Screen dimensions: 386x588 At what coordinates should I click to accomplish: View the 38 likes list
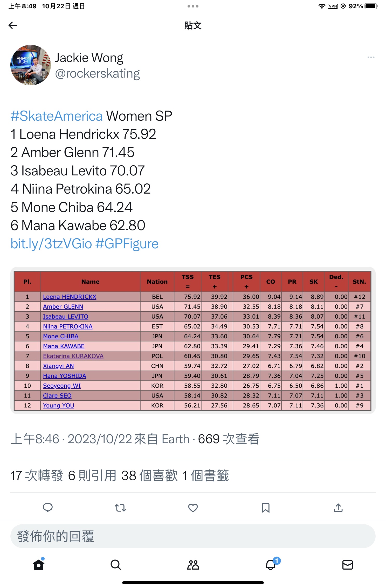click(x=149, y=476)
